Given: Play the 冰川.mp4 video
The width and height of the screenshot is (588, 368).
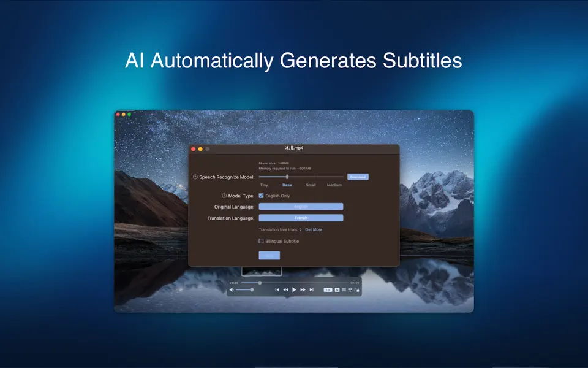Looking at the screenshot, I should point(295,289).
